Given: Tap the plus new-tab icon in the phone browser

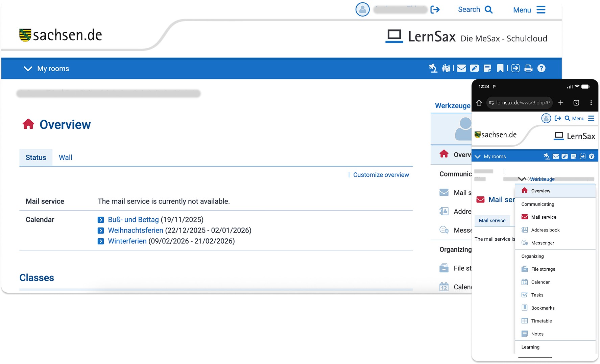Looking at the screenshot, I should coord(561,103).
